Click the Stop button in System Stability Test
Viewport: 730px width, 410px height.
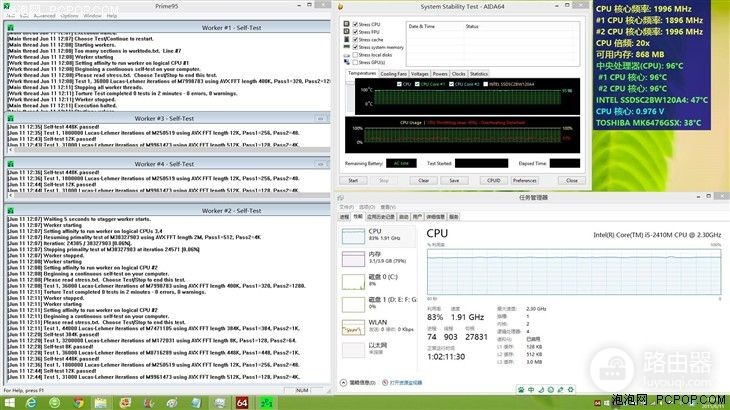[384, 180]
